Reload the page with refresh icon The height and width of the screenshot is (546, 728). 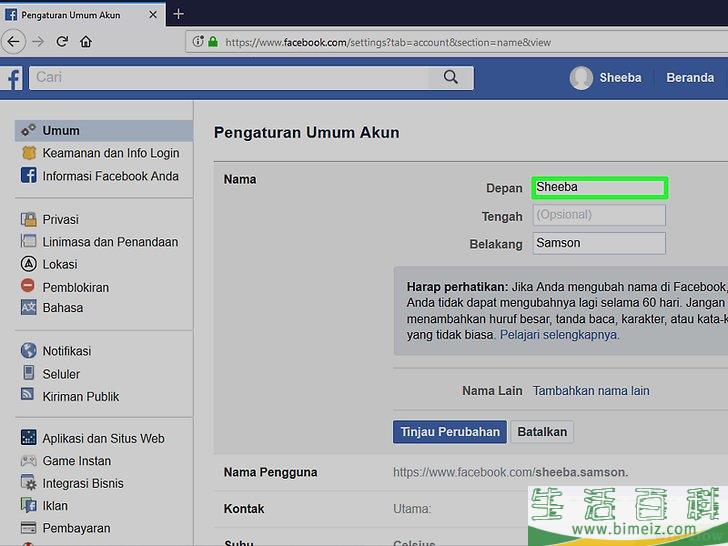coord(62,42)
